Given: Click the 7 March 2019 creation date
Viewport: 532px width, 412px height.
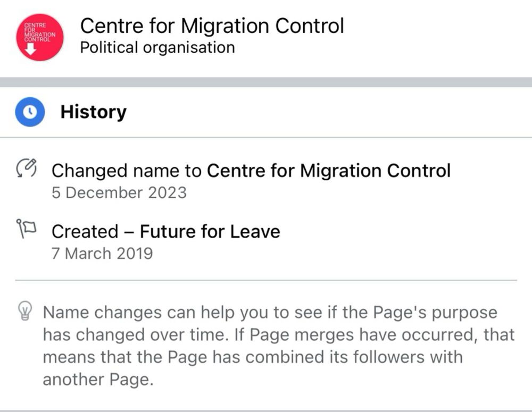Looking at the screenshot, I should tap(102, 254).
